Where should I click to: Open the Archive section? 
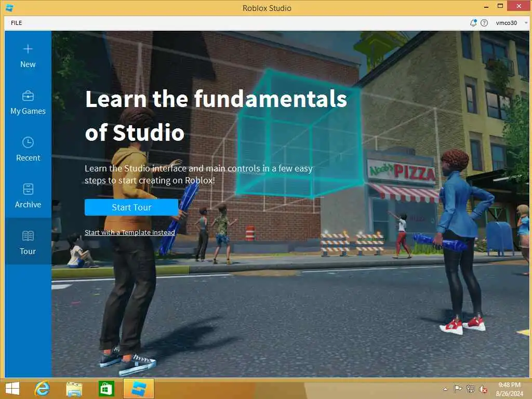click(x=28, y=196)
